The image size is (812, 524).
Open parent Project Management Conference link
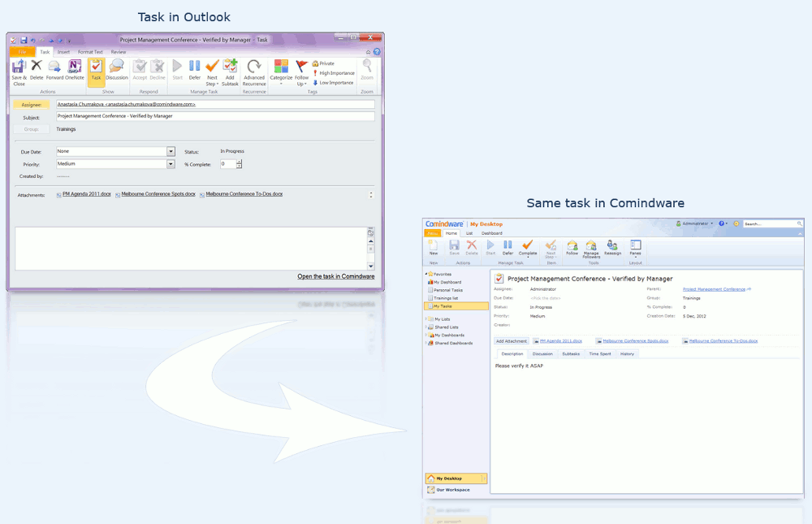click(714, 289)
